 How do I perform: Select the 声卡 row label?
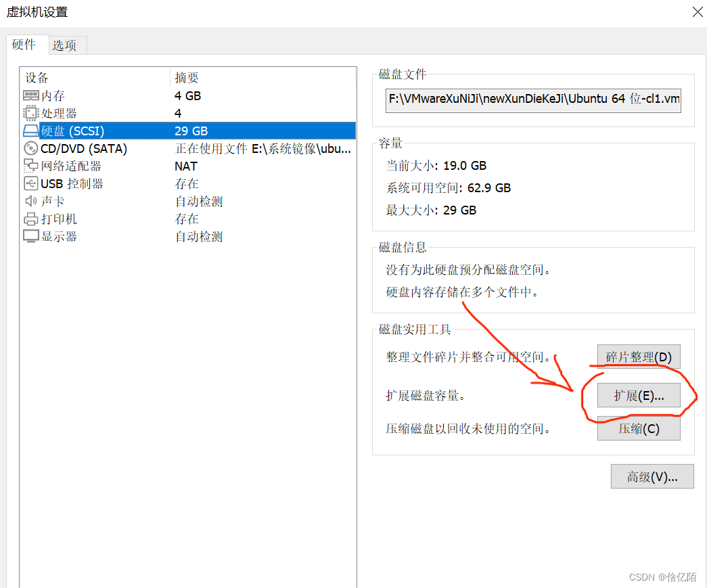[53, 201]
